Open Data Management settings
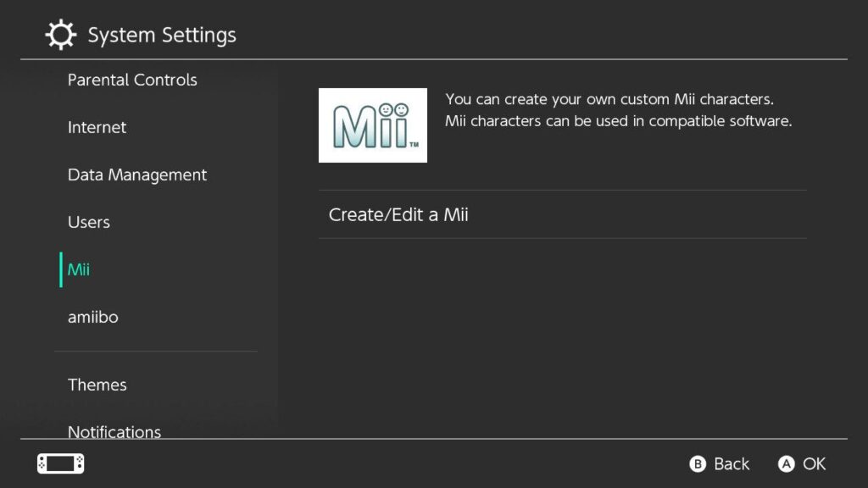Viewport: 868px width, 488px height. (x=137, y=175)
